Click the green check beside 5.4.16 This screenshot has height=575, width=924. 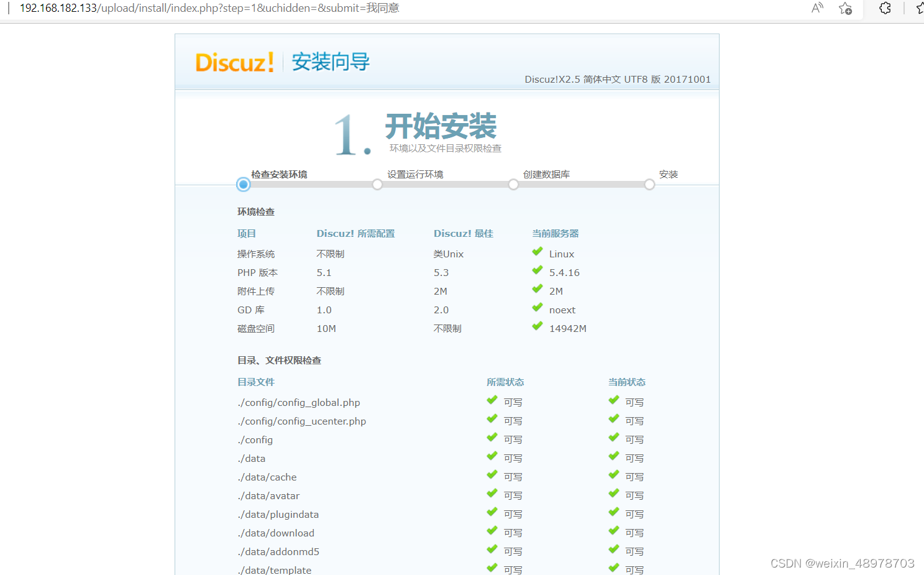click(537, 270)
